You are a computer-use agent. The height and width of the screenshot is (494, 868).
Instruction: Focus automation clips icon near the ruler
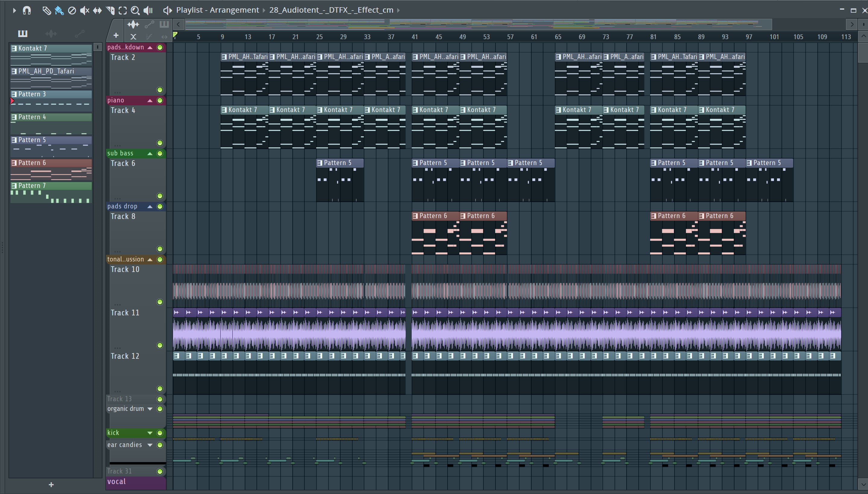point(149,24)
